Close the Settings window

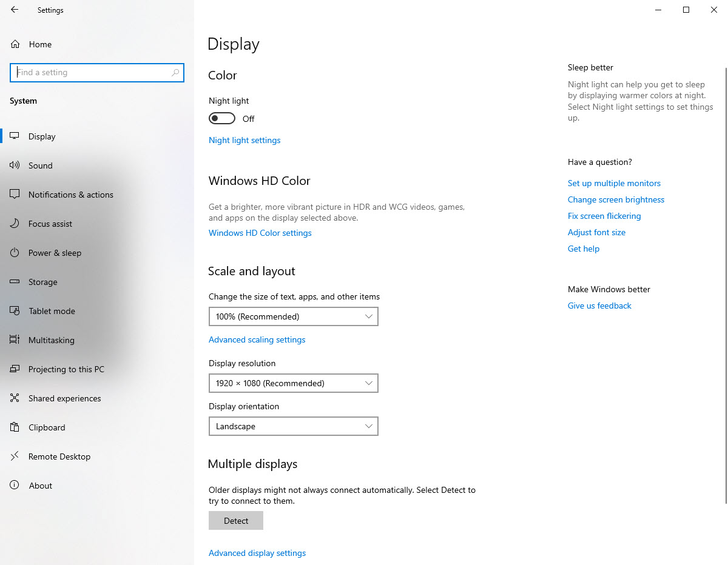tap(714, 10)
